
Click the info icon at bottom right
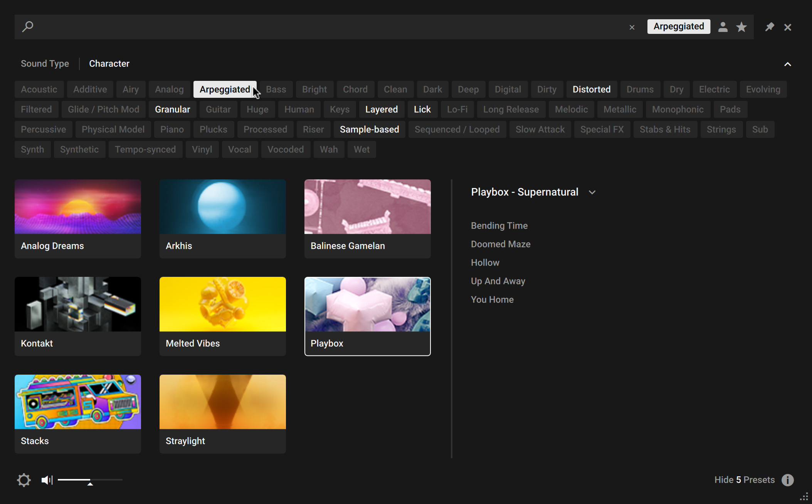787,480
